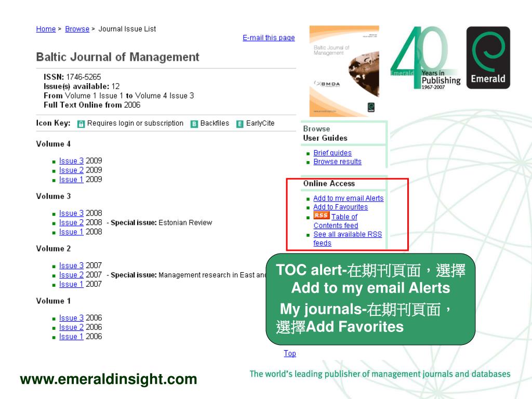
Task: Click E-mail this page link
Action: coord(269,37)
